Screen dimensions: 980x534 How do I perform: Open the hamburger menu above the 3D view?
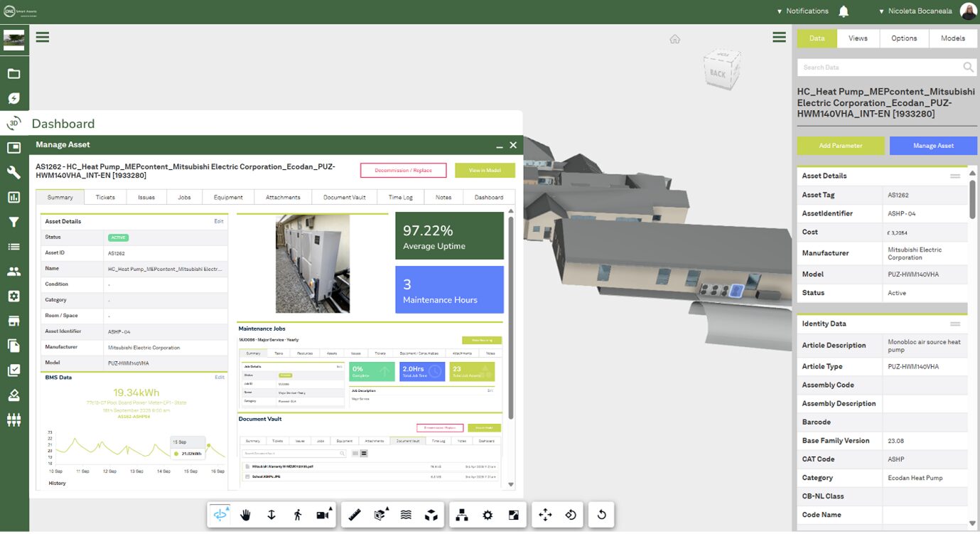tap(779, 36)
